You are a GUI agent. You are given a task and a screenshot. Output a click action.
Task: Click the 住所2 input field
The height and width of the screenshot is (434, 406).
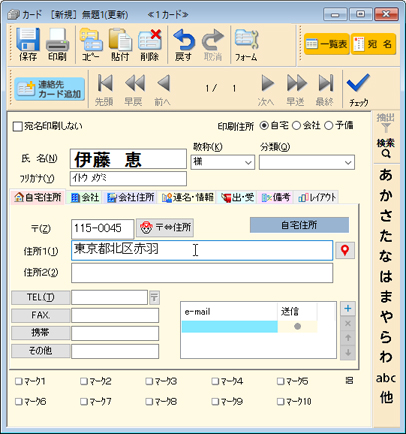(202, 273)
